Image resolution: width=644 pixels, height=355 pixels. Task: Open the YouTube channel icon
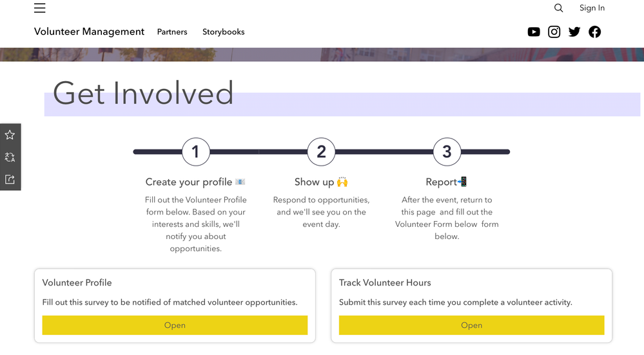coord(534,32)
